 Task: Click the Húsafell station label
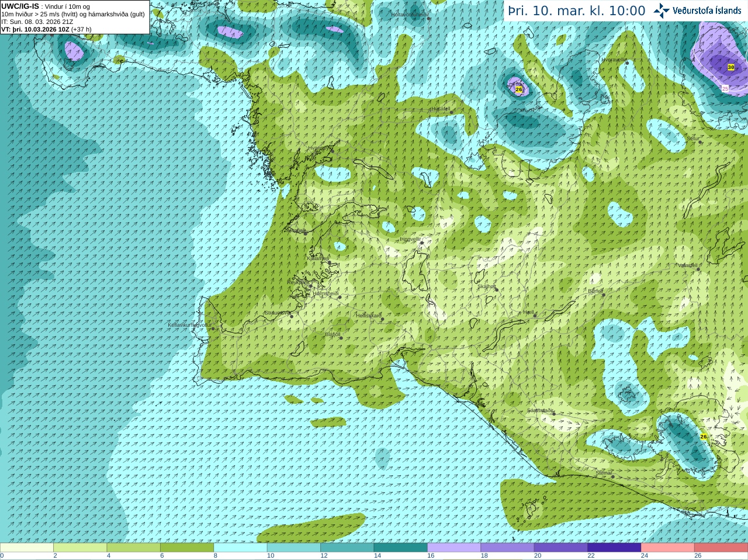441,109
